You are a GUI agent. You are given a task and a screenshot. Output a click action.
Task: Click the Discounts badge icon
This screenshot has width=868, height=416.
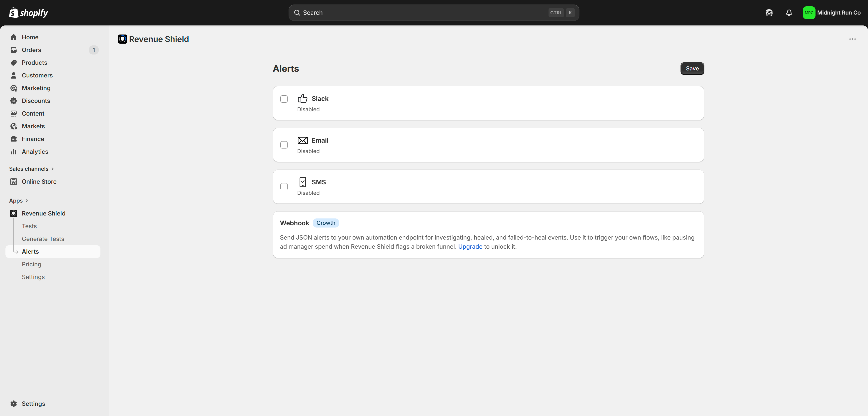(13, 101)
